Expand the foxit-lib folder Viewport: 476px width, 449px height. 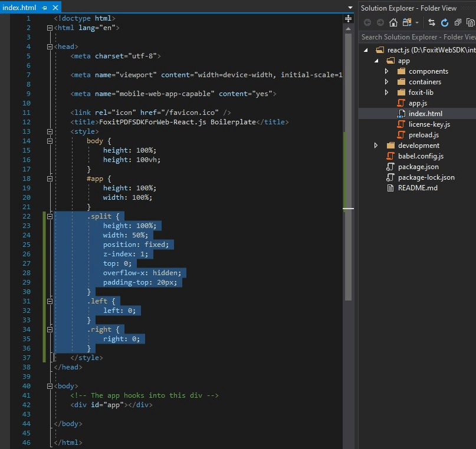click(x=386, y=93)
